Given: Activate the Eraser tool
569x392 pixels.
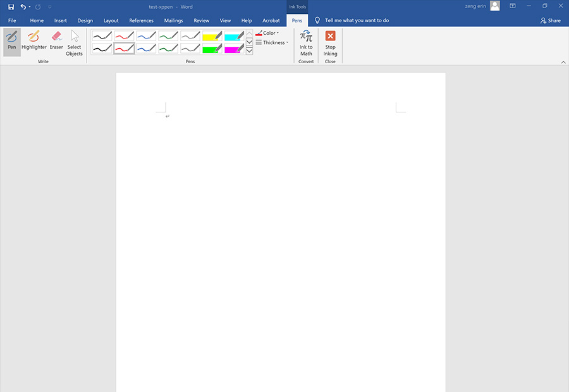Looking at the screenshot, I should [x=56, y=42].
